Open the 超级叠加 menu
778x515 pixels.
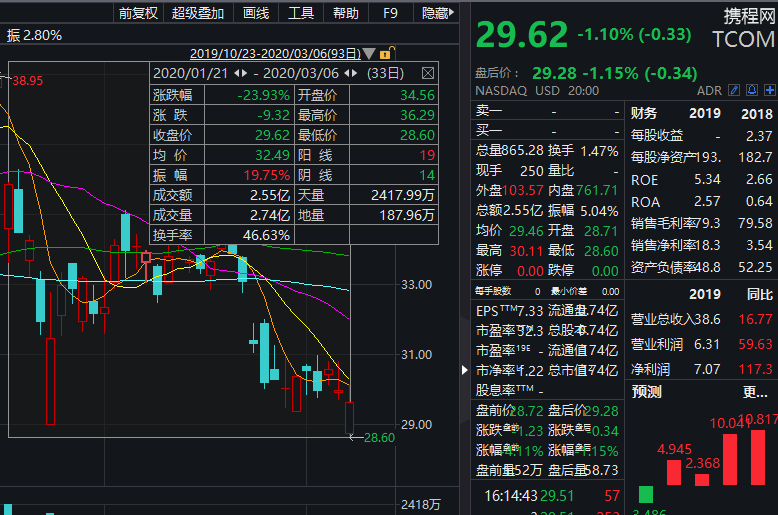pos(198,13)
